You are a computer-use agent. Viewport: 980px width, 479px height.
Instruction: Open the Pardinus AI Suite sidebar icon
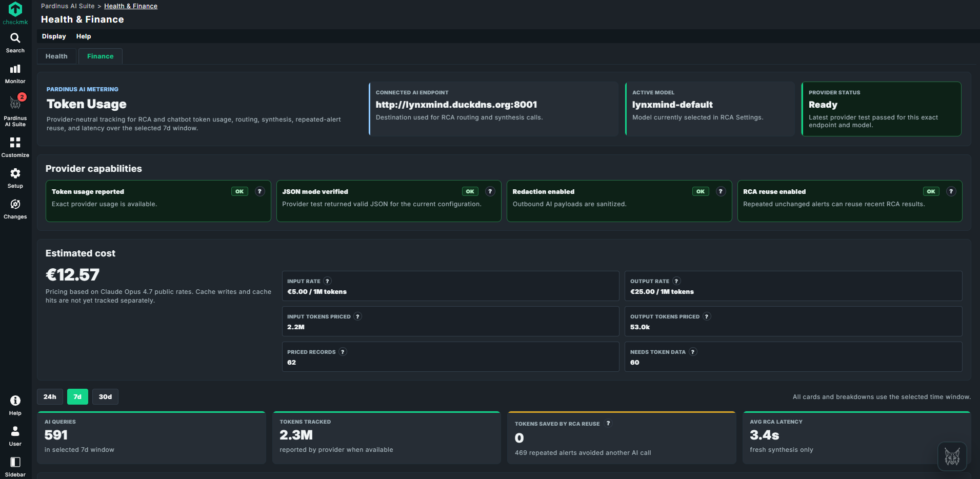pos(15,103)
